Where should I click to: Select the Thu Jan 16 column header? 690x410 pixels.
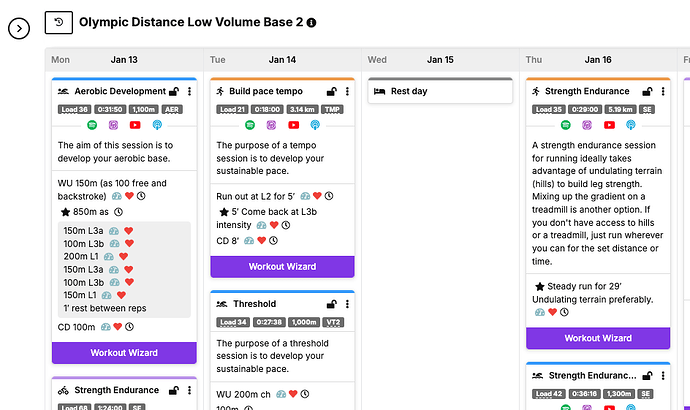coord(597,59)
